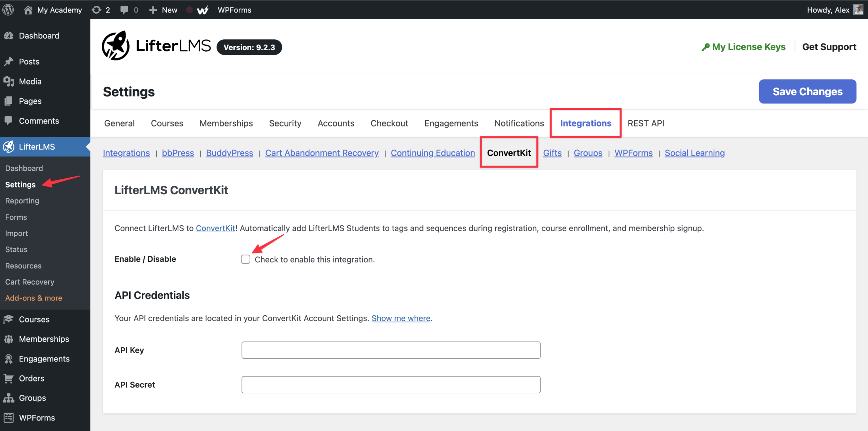This screenshot has height=431, width=868.
Task: Click the WPForms icon in top bar
Action: click(x=203, y=10)
